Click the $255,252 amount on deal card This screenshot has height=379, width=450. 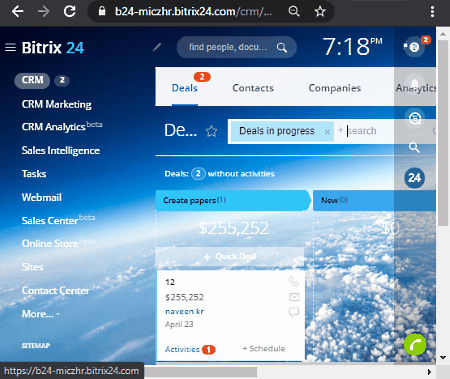coord(184,297)
